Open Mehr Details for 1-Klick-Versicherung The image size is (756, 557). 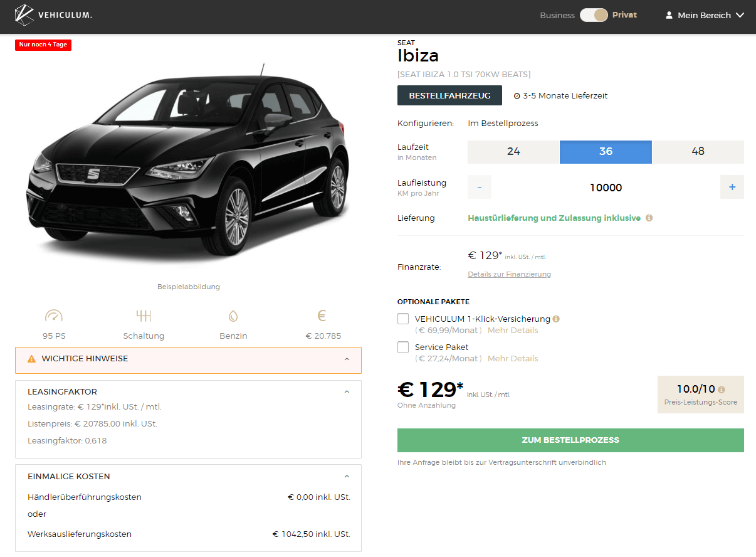(513, 331)
